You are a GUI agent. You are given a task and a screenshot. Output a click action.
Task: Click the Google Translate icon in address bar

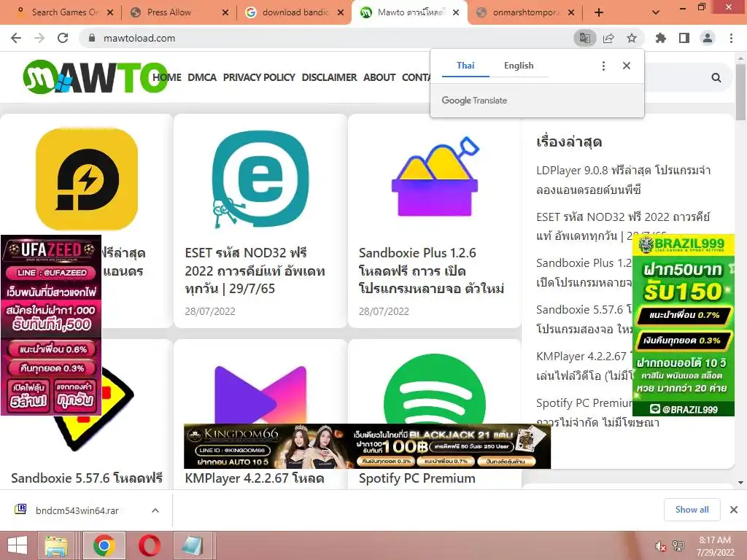tap(584, 38)
